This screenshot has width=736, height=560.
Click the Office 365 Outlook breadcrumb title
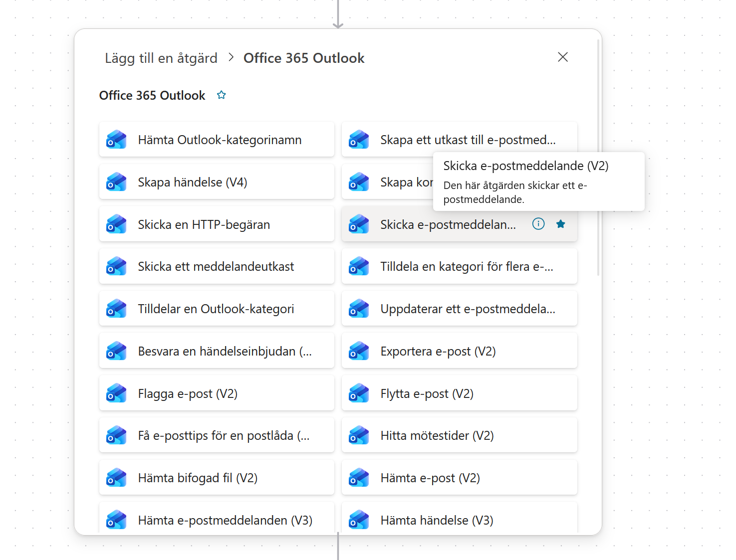[x=304, y=58]
